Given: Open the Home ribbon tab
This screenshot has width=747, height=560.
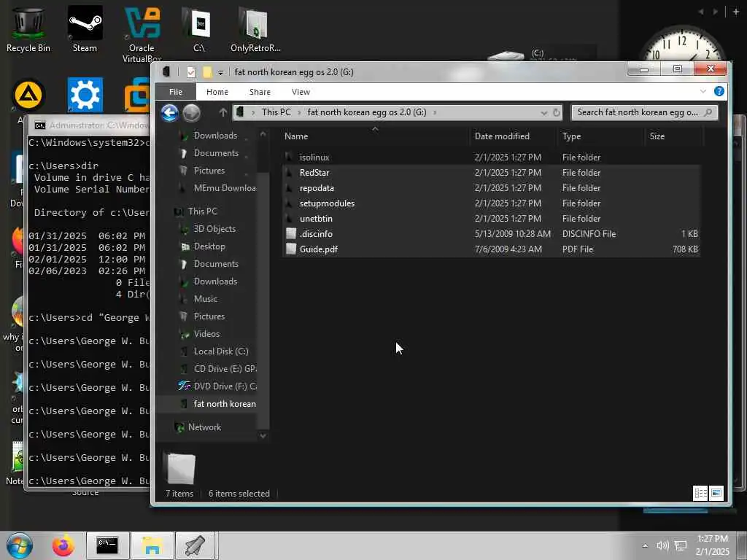Looking at the screenshot, I should pos(217,92).
